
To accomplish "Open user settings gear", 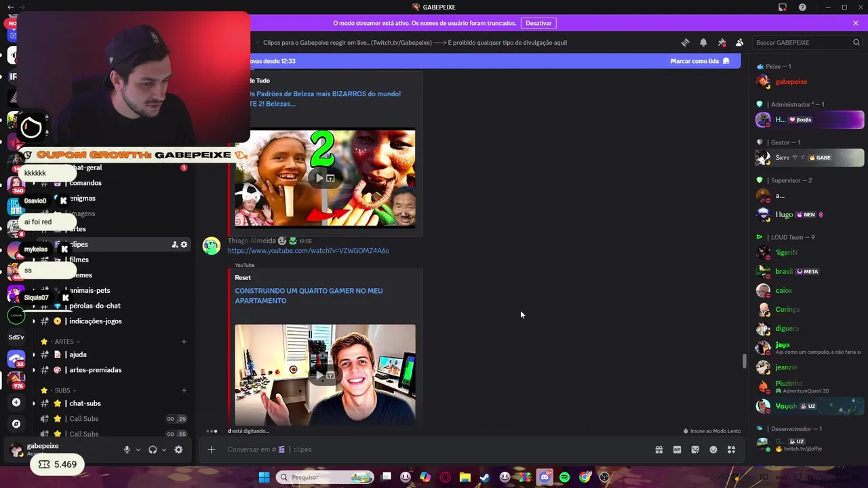I will (178, 449).
